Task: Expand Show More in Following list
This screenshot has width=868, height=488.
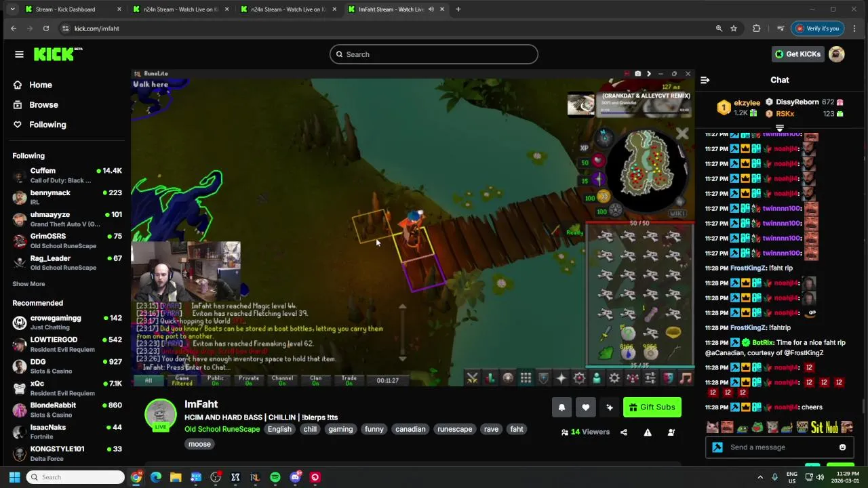Action: [x=28, y=284]
